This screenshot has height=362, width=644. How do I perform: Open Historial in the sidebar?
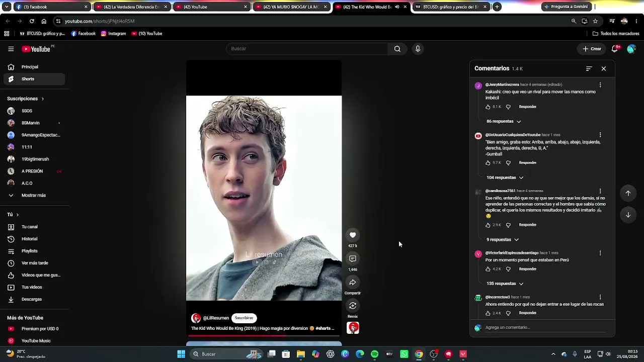(x=34, y=239)
